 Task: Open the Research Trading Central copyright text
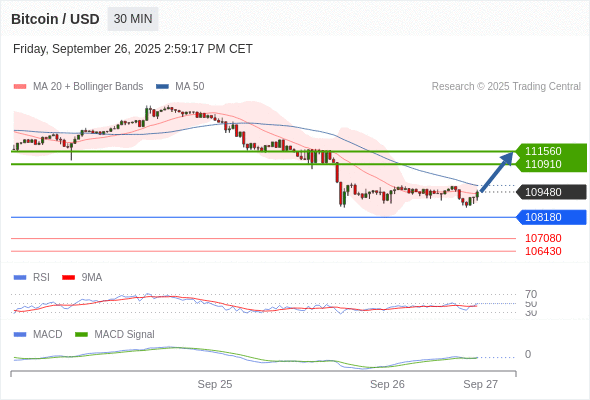coord(506,87)
